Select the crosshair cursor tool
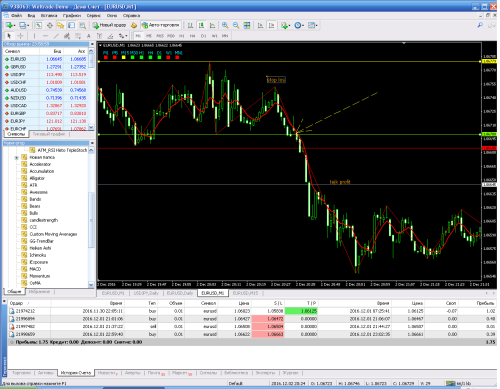This screenshot has height=389, width=500. click(x=21, y=36)
